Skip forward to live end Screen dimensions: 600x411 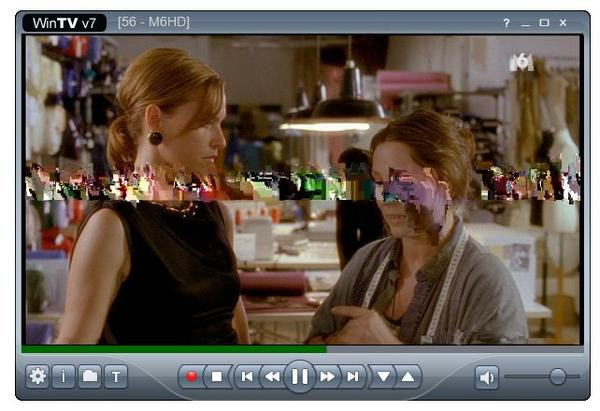click(353, 377)
